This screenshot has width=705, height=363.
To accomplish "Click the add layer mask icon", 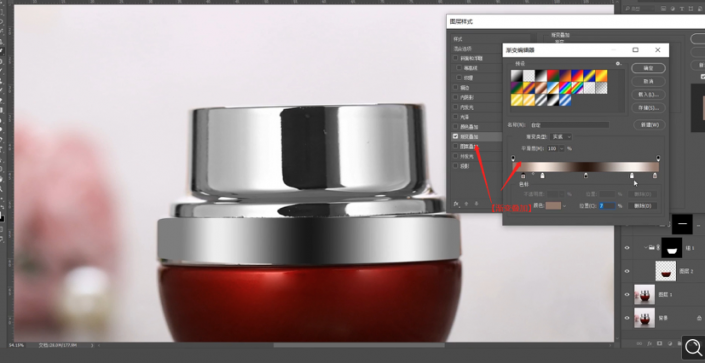I will (x=660, y=343).
